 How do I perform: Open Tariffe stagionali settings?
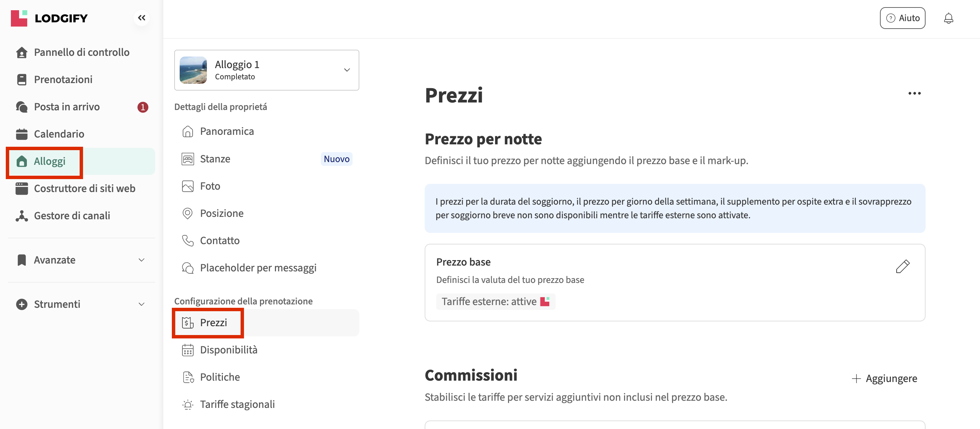(x=237, y=404)
